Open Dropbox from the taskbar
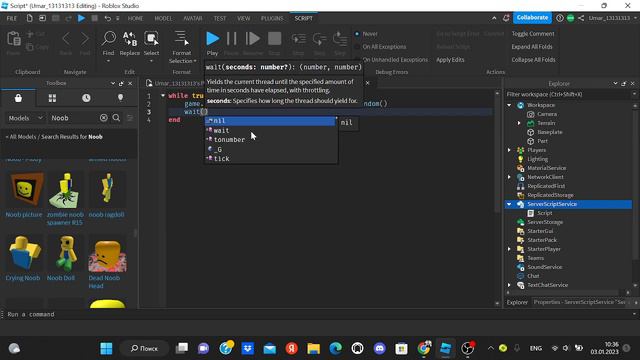 point(247,348)
